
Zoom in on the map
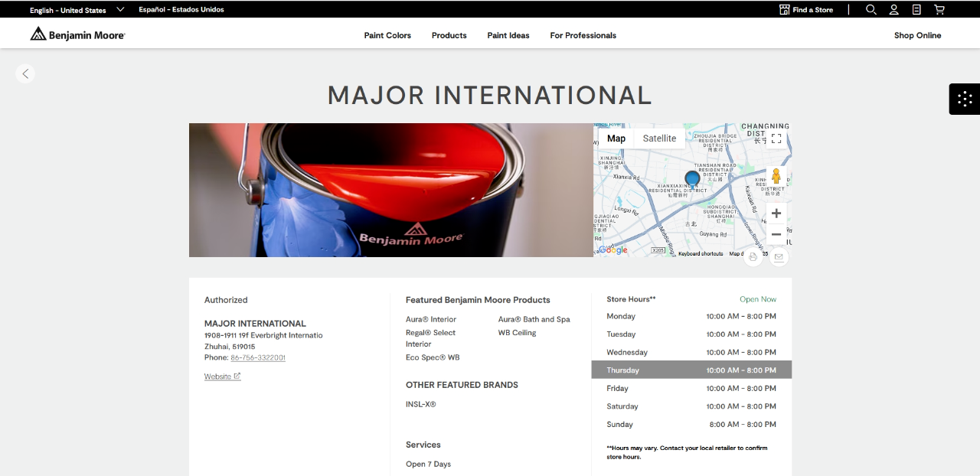coord(776,214)
